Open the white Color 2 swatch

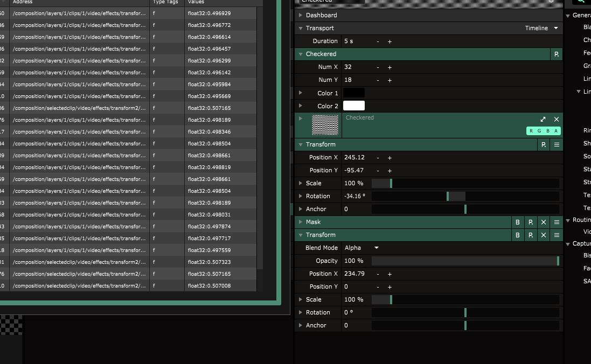353,106
